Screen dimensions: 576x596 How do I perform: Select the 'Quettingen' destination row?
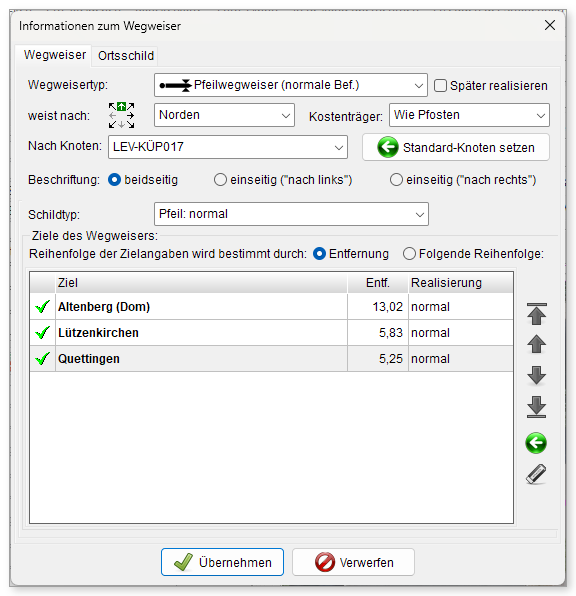point(271,358)
